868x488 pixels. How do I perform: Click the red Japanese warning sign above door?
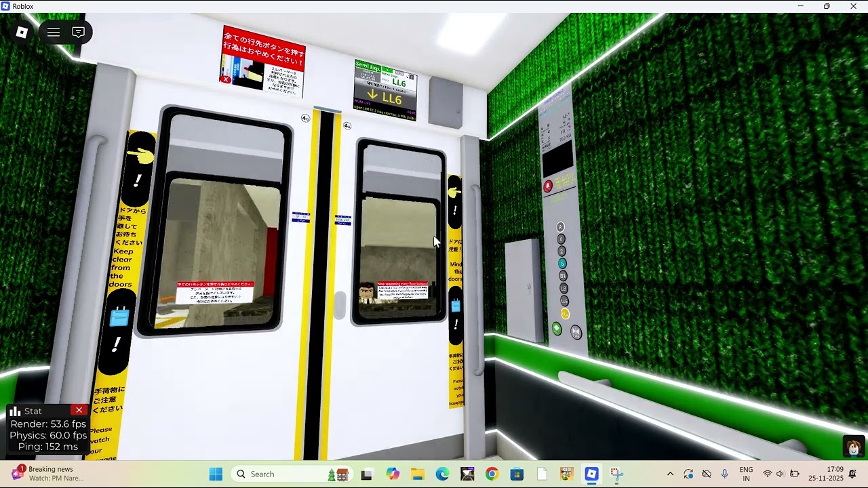(263, 62)
